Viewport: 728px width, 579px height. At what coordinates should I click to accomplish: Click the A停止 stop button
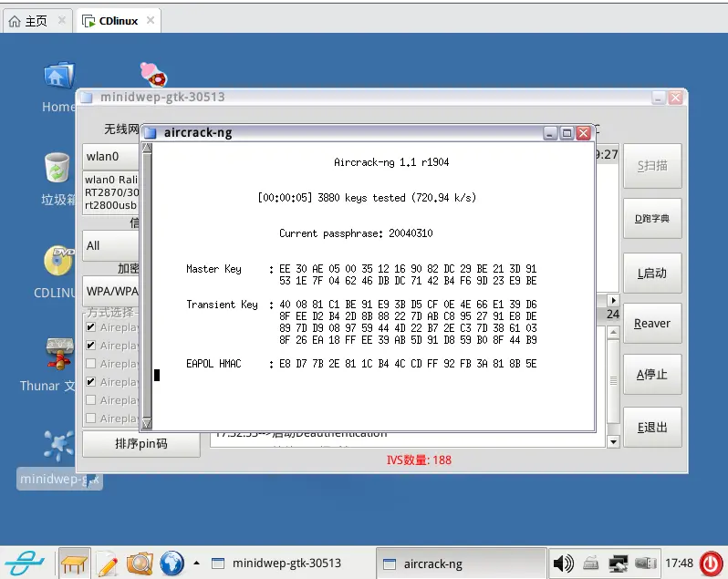(x=652, y=374)
